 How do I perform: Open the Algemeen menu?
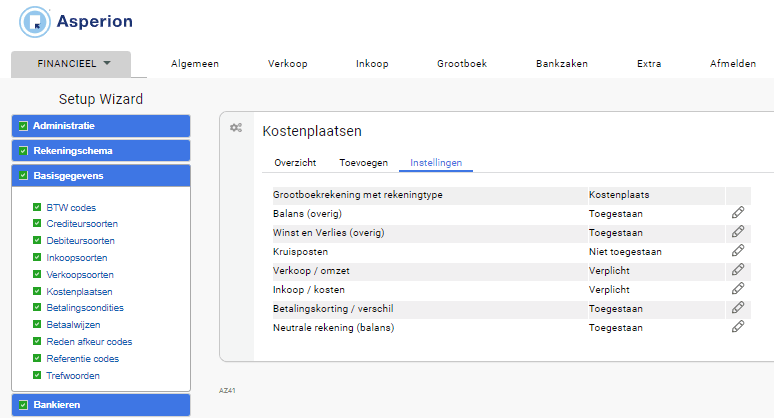coord(194,64)
